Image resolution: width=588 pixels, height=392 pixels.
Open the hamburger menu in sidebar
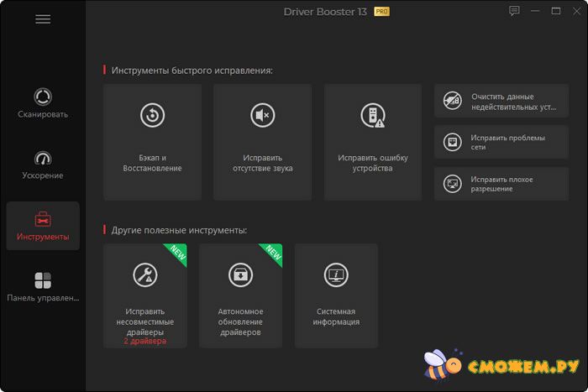pyautogui.click(x=43, y=19)
